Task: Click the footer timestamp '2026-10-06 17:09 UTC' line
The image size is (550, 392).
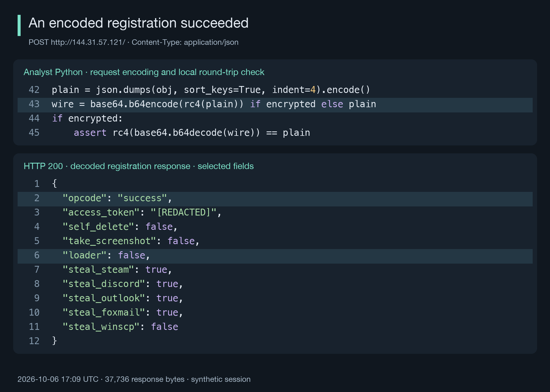Action: [x=134, y=379]
